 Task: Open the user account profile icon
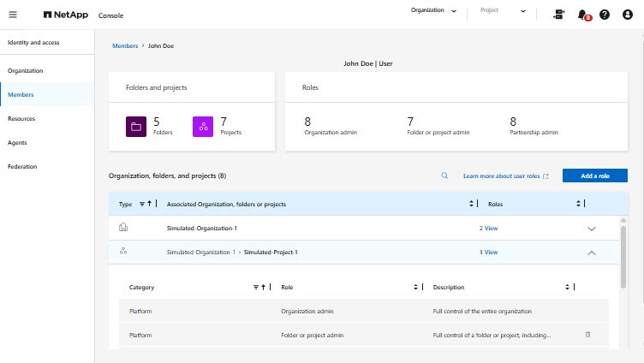pyautogui.click(x=628, y=15)
